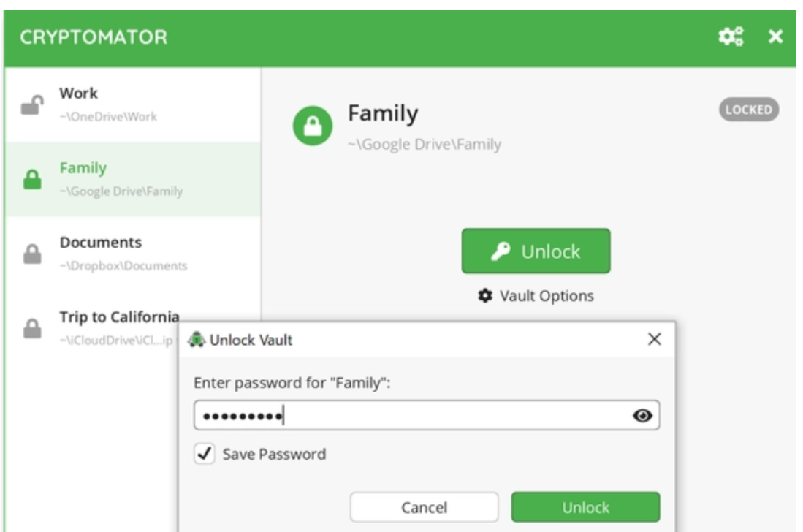The width and height of the screenshot is (803, 532).
Task: Cancel the Unlock Vault dialog
Action: 424,507
